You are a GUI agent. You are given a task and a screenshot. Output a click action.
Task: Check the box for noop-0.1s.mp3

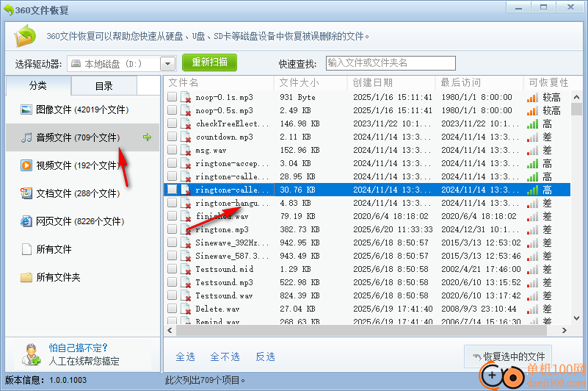(172, 97)
